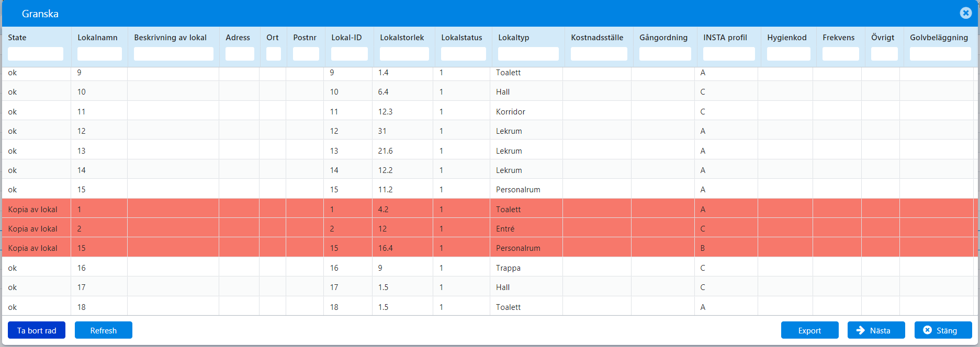Close the Granska dialog with X icon
Screen dimensions: 980x347
[966, 13]
